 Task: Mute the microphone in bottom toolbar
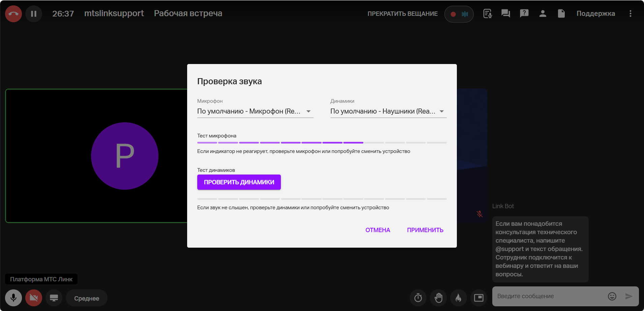13,298
